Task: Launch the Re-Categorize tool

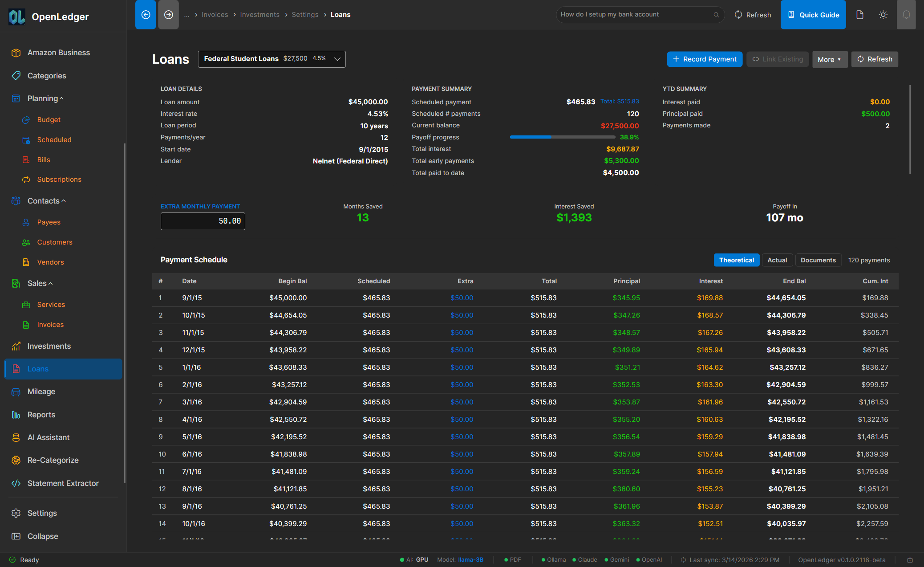Action: click(53, 460)
